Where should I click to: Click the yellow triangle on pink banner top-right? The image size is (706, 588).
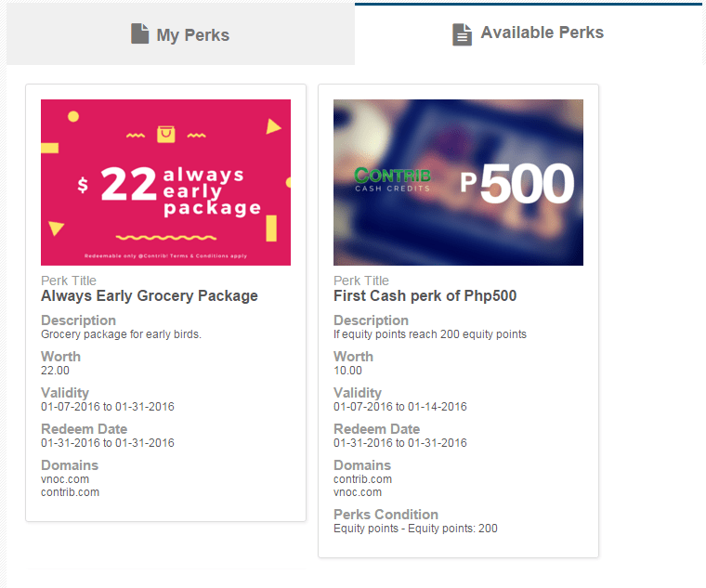point(273,126)
